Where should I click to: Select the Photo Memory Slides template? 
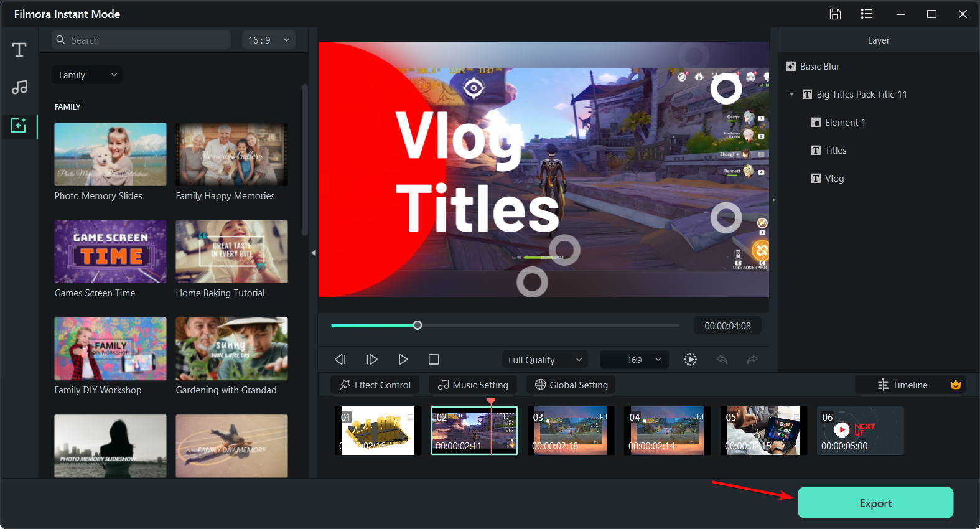[110, 154]
